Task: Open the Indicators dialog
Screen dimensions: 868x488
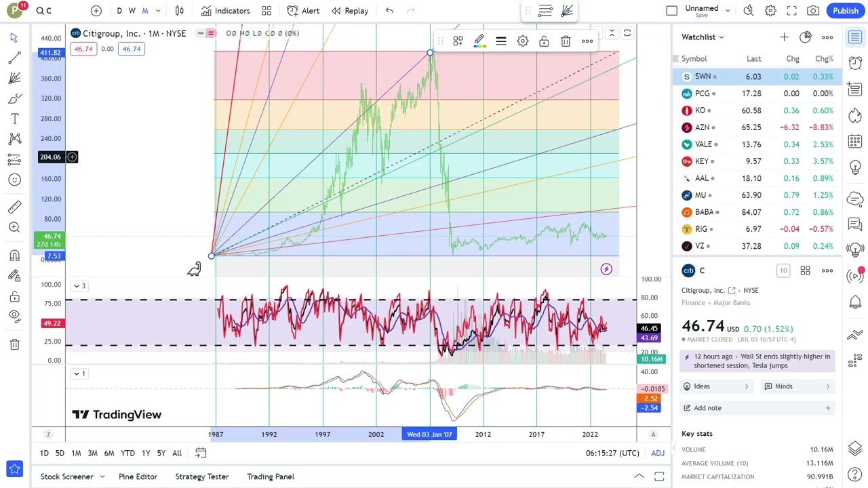Action: [x=226, y=11]
